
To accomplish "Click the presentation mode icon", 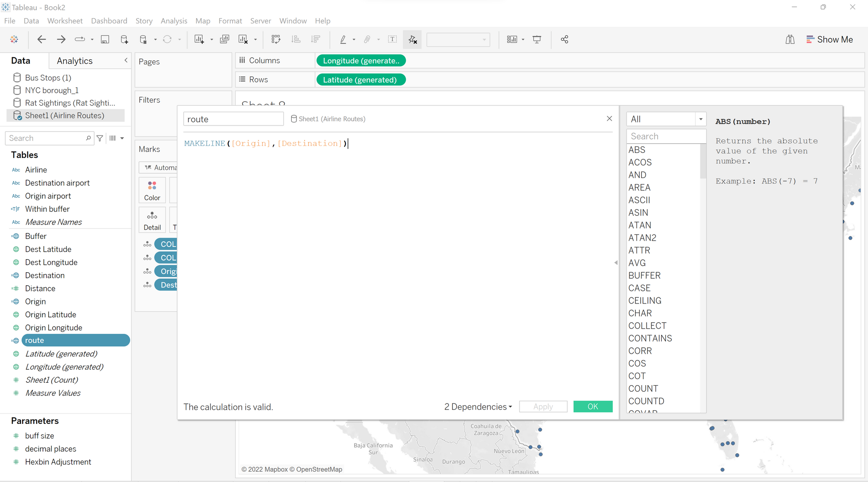I will pyautogui.click(x=537, y=40).
